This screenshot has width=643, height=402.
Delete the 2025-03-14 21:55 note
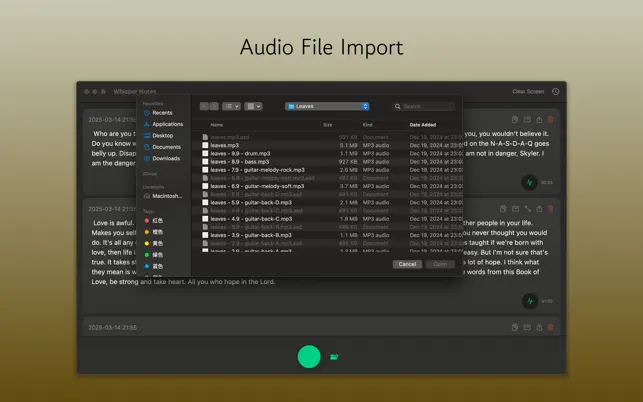tap(550, 327)
